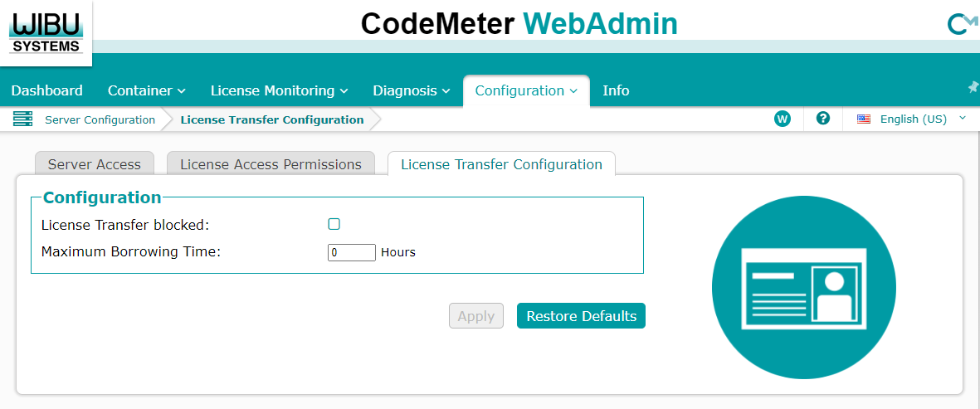Open the Diagnosis dropdown menu
The width and height of the screenshot is (980, 409).
(x=411, y=90)
